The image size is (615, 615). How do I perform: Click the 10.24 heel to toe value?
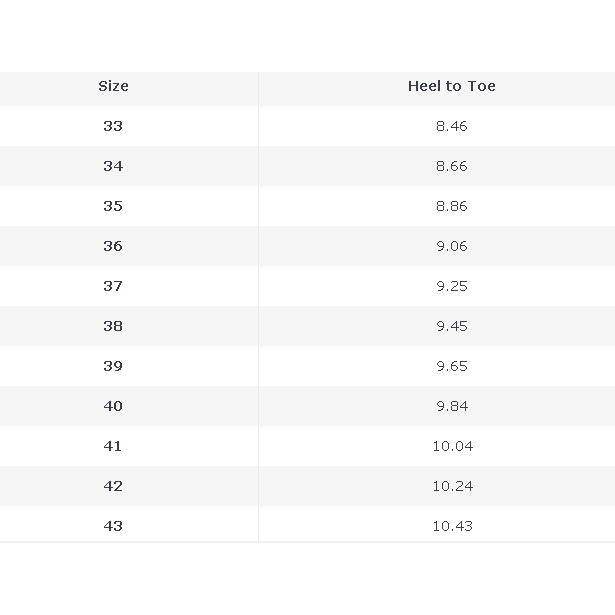(x=452, y=486)
